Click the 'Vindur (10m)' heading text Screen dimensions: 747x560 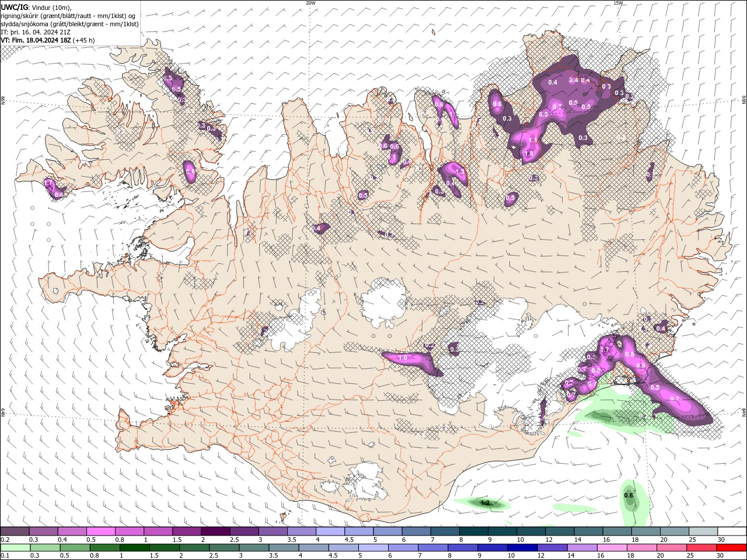coord(51,7)
